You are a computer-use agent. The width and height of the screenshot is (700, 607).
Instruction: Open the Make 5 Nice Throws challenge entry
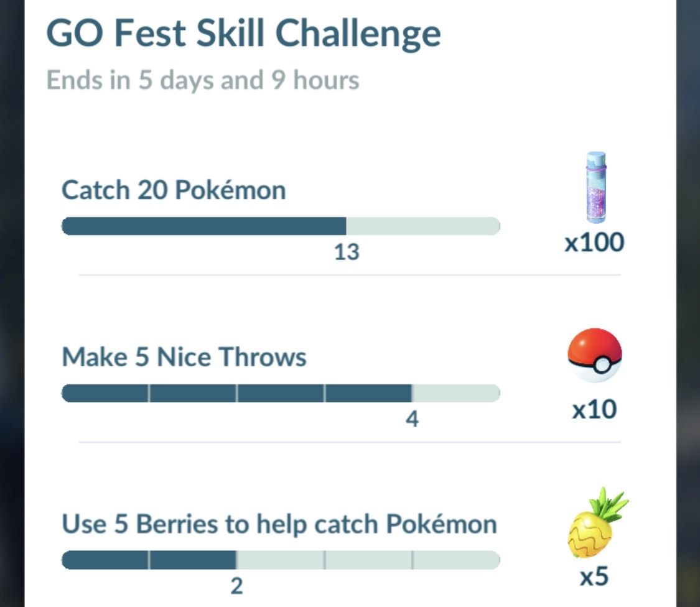[x=184, y=356]
